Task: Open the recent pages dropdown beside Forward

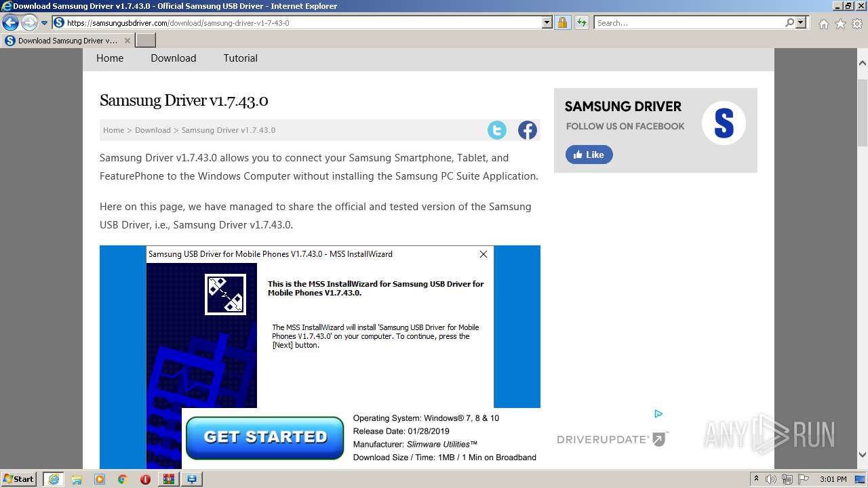Action: (45, 23)
